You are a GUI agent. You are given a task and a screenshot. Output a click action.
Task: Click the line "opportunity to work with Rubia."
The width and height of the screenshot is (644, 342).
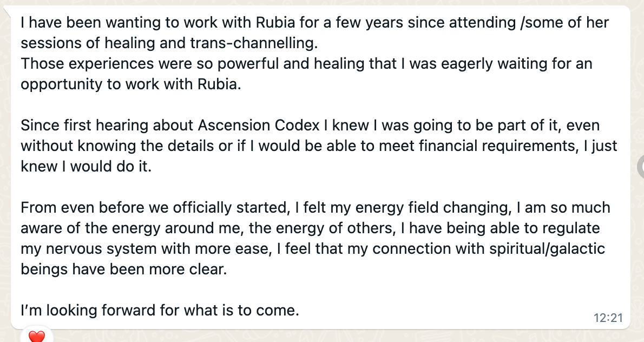coord(131,84)
